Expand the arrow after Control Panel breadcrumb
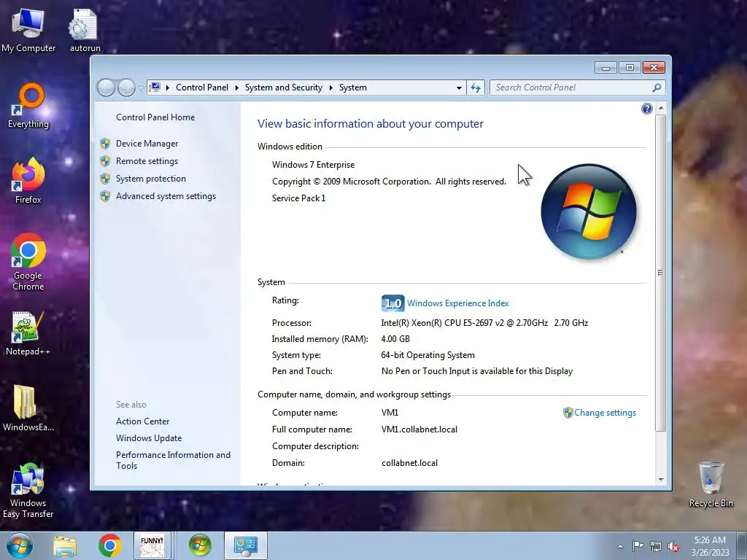 pyautogui.click(x=237, y=87)
